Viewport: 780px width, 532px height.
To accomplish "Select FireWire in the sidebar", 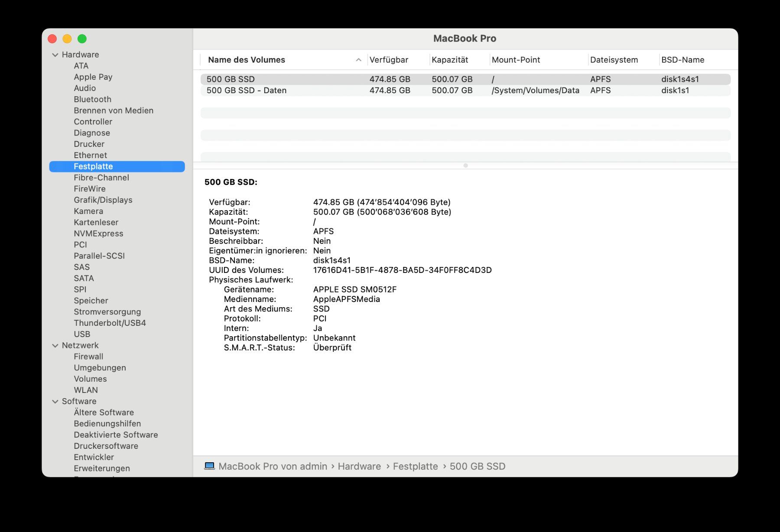I will tap(90, 189).
